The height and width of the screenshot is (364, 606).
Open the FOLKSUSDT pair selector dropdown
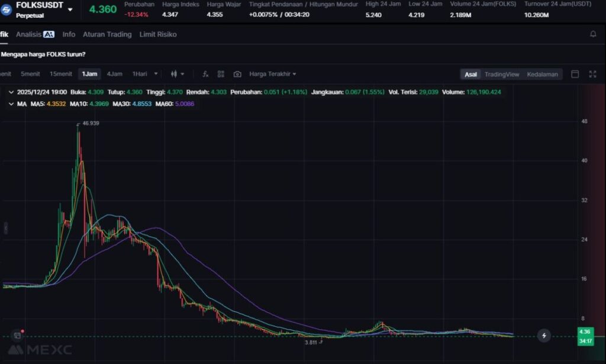(70, 9)
